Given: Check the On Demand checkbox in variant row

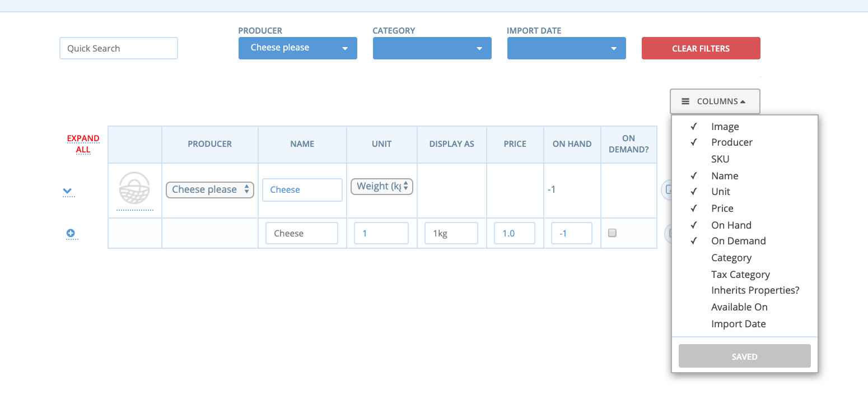Looking at the screenshot, I should pos(612,233).
